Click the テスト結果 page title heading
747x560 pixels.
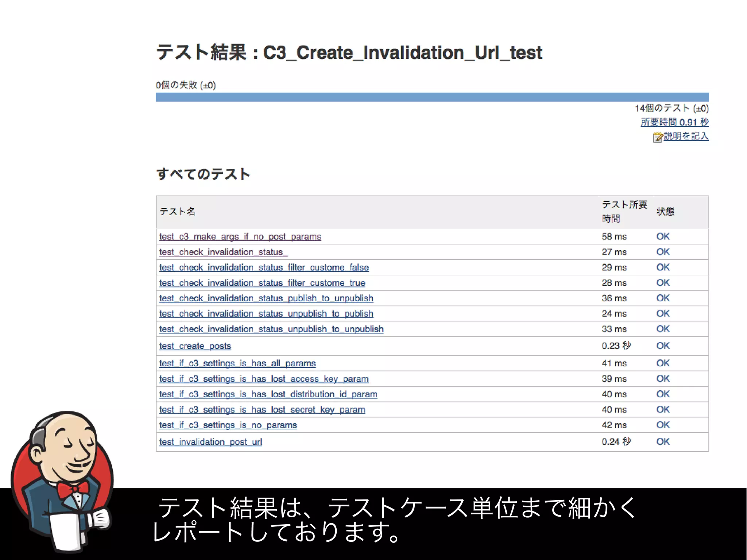pos(349,52)
